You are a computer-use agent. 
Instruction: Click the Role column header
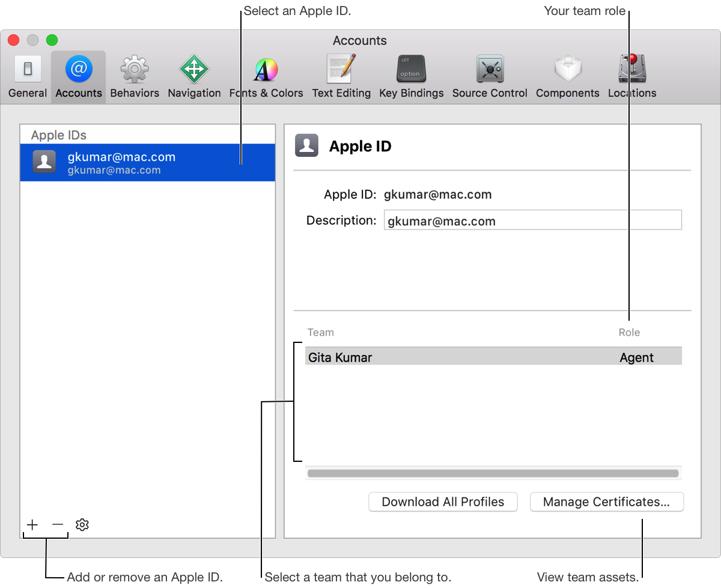629,333
